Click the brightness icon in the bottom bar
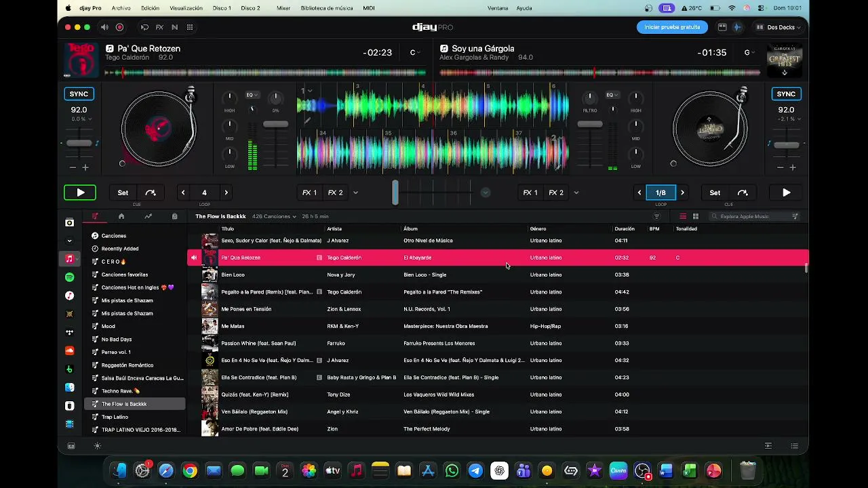Image resolution: width=868 pixels, height=488 pixels. point(98,446)
